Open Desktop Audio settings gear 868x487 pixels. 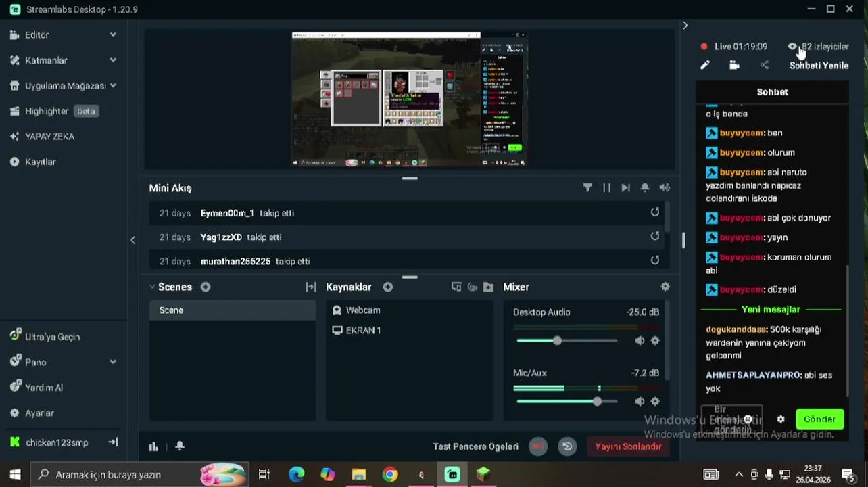click(x=655, y=341)
